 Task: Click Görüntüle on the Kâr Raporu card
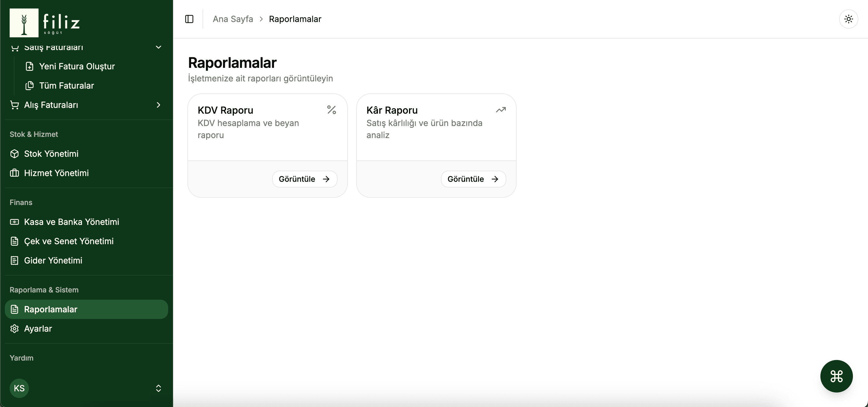[x=473, y=179]
